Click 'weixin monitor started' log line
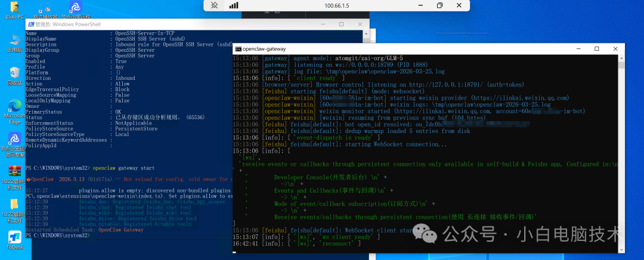 pos(408,112)
